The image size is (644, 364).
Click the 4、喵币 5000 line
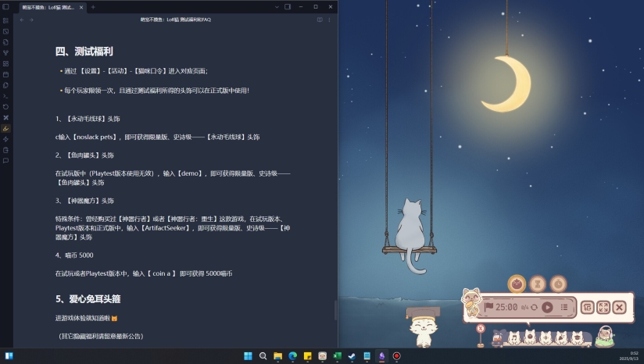[74, 255]
